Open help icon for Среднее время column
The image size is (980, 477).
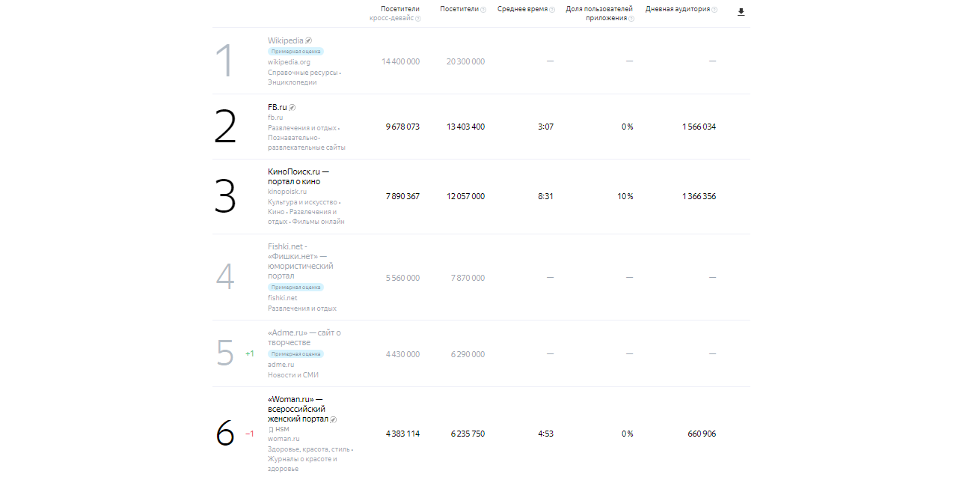(552, 10)
